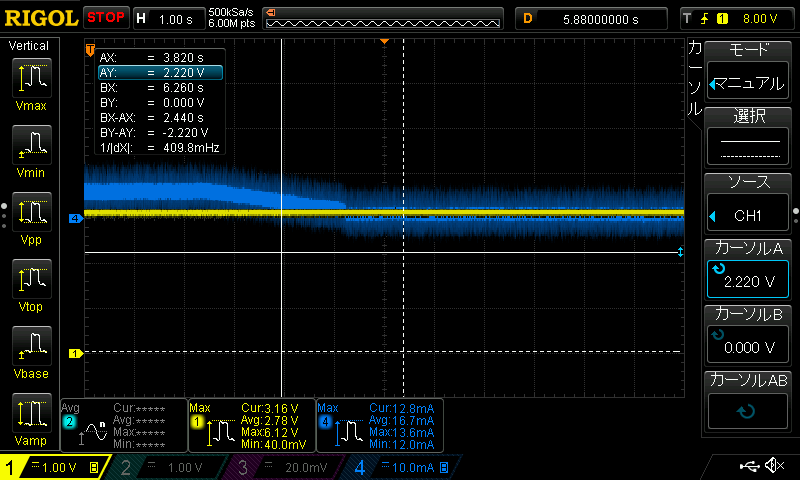
Task: Open the モード cursor mode menu
Action: (749, 71)
